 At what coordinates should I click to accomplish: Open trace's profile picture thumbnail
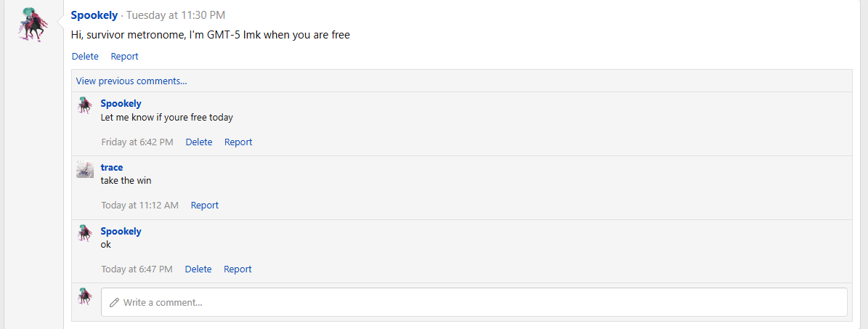(85, 169)
